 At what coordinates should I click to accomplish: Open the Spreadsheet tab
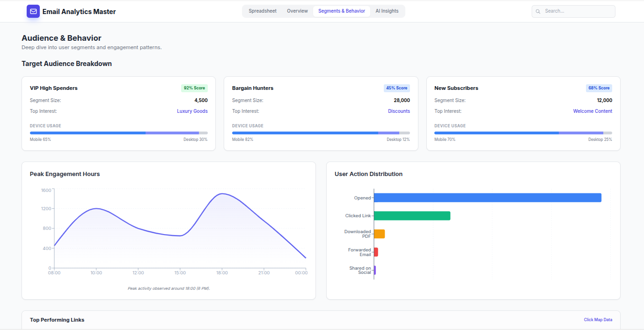[x=262, y=11]
